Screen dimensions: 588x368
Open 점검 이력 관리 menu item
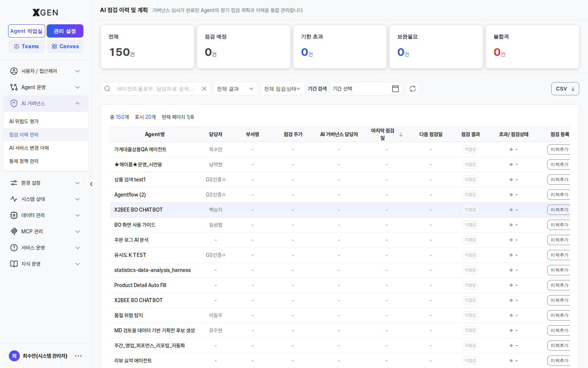[x=46, y=135]
